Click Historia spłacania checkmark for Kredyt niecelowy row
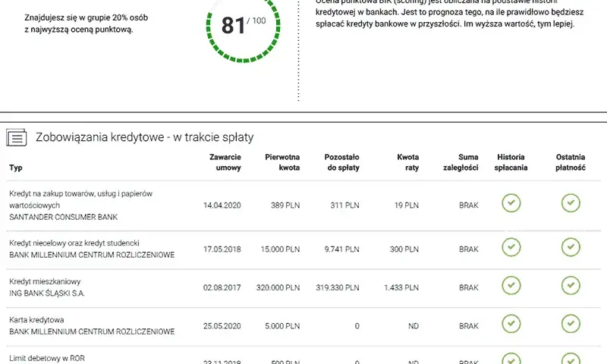 coord(511,247)
